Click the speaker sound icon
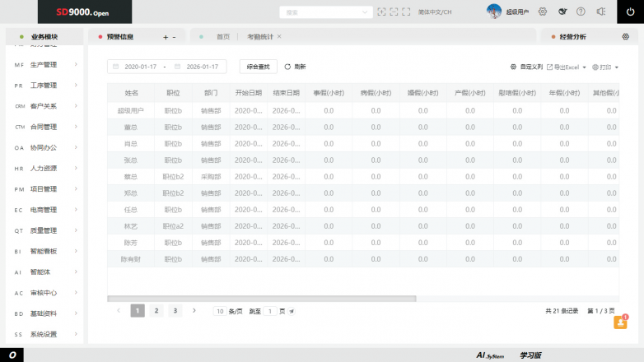The height and width of the screenshot is (362, 644). (601, 12)
